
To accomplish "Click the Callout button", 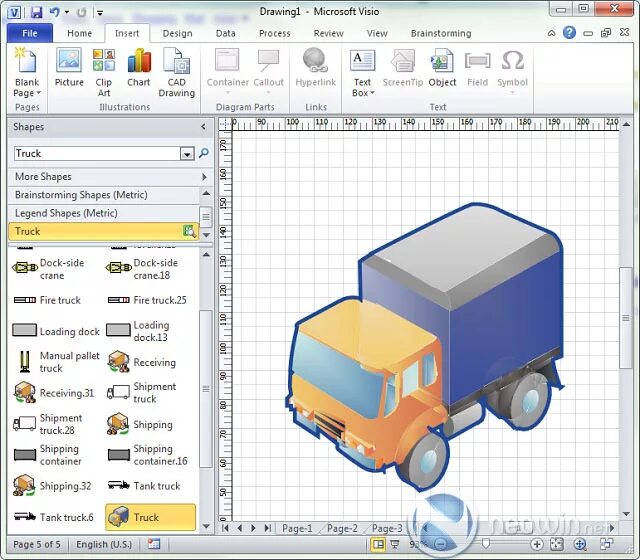I will click(268, 70).
